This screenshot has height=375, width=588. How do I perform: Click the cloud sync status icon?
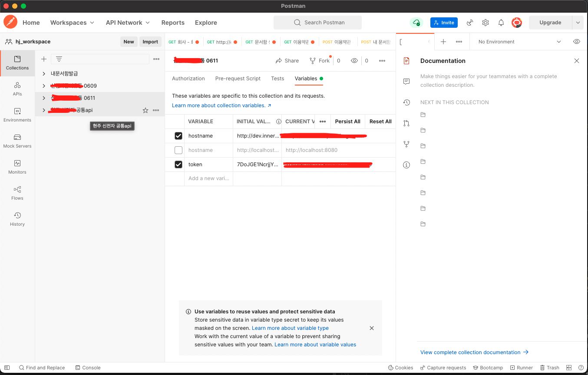[x=416, y=23]
